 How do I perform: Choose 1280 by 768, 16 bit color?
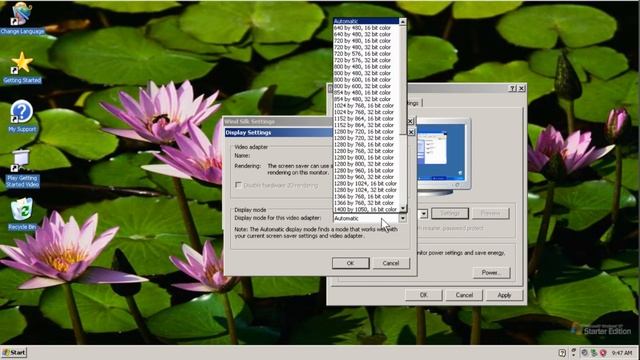(x=366, y=144)
